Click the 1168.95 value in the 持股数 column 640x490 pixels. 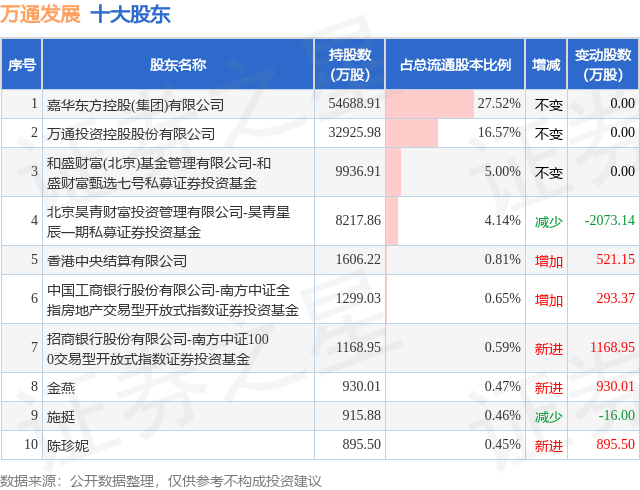358,347
